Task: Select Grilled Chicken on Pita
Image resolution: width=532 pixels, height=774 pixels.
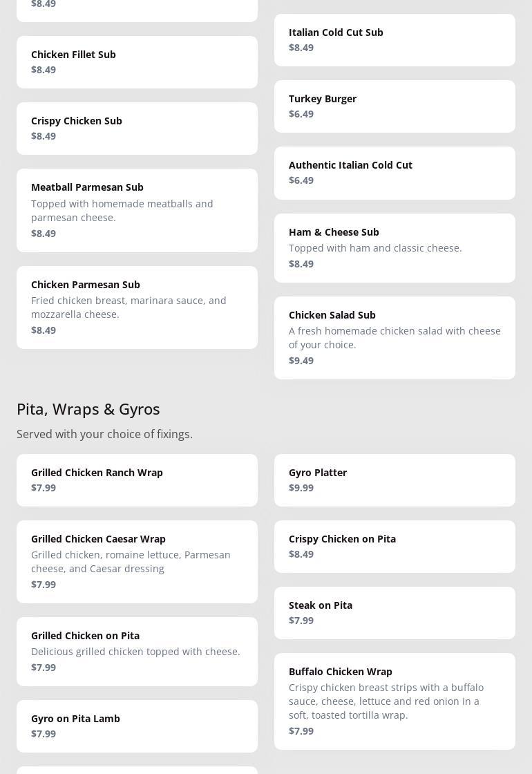Action: (x=137, y=652)
